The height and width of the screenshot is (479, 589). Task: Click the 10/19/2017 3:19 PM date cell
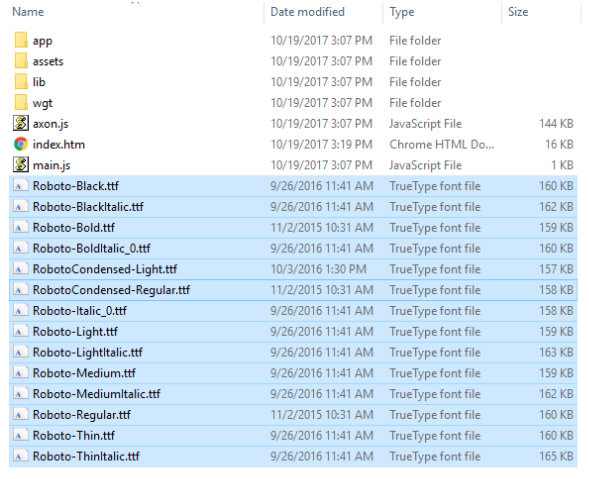[x=322, y=144]
